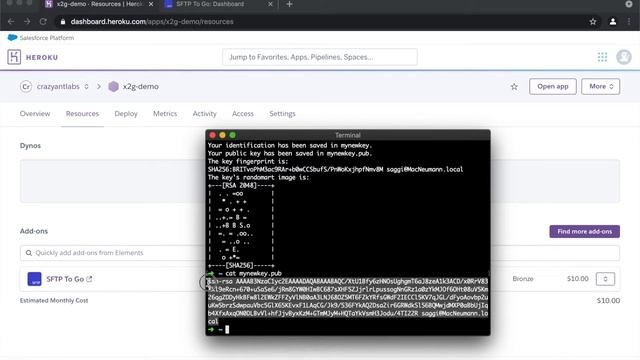Switch to the Metrics tab

165,113
